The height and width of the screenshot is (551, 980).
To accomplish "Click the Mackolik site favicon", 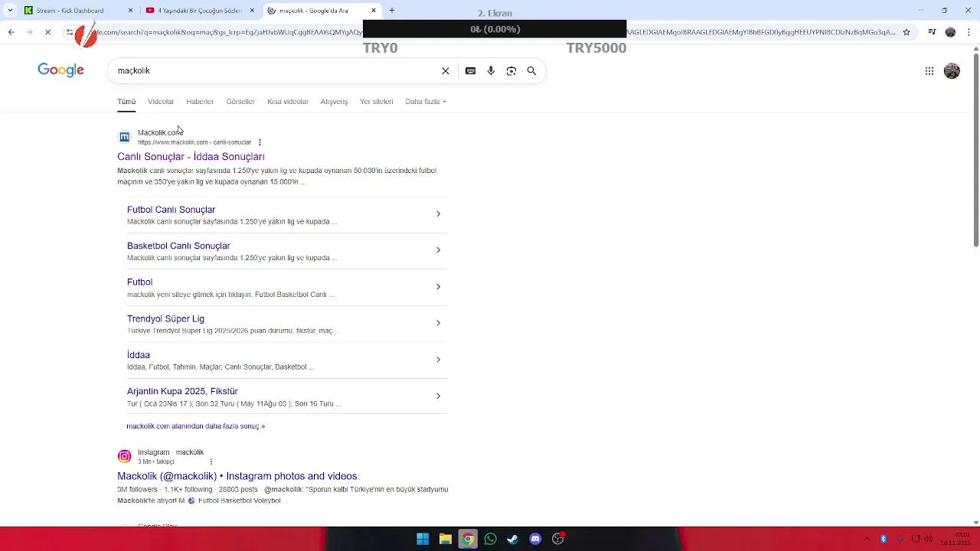I will 124,137.
